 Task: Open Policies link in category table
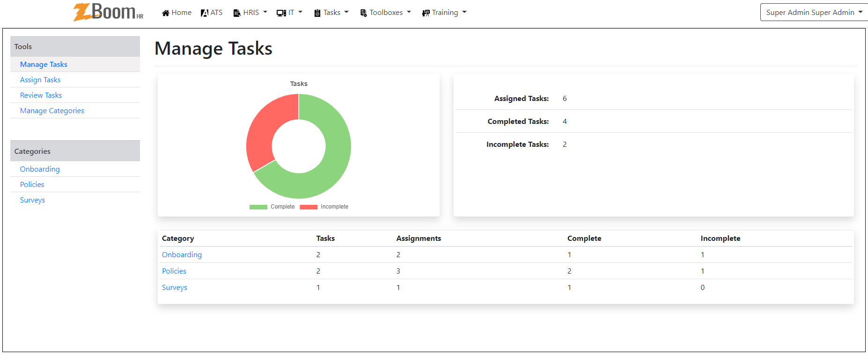pos(174,271)
